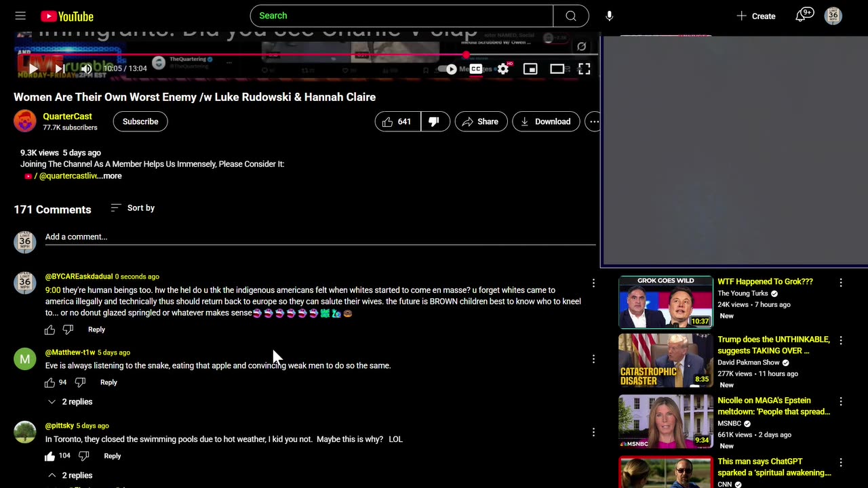Seek on the video progress bar

[x=307, y=55]
